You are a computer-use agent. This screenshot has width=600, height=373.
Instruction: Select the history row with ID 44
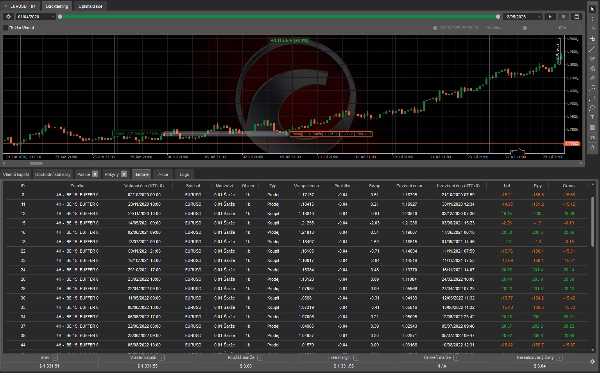[x=296, y=345]
